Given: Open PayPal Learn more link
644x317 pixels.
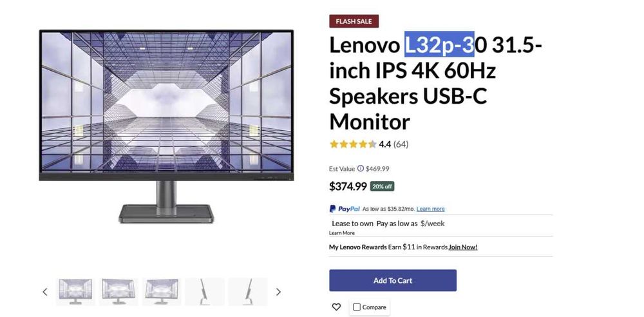Looking at the screenshot, I should (x=430, y=209).
